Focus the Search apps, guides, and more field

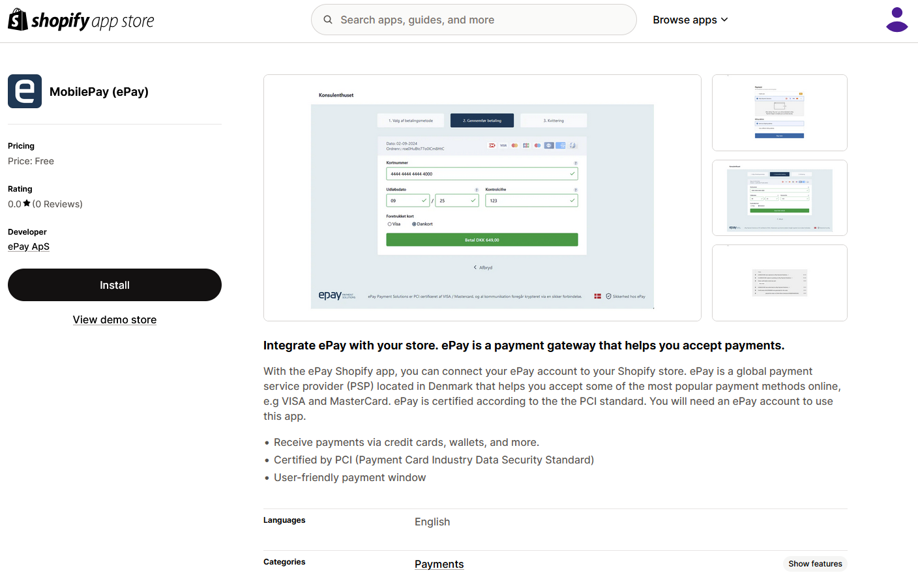pos(474,20)
